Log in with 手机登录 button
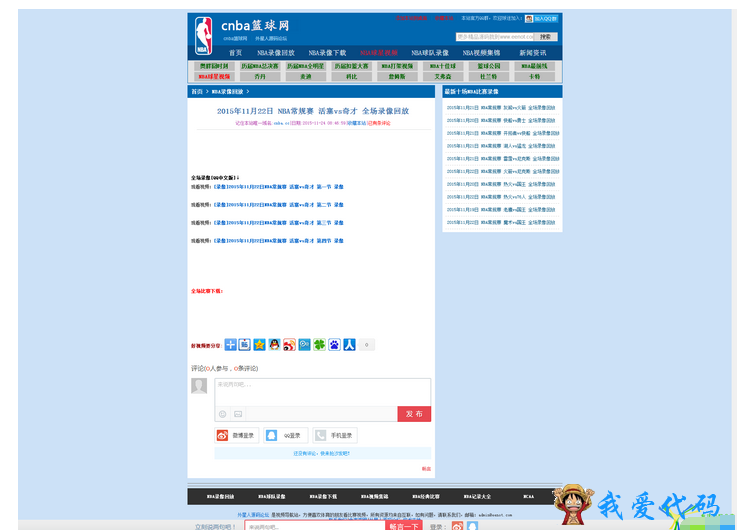Viewport: 737px width, 530px height. coord(335,436)
